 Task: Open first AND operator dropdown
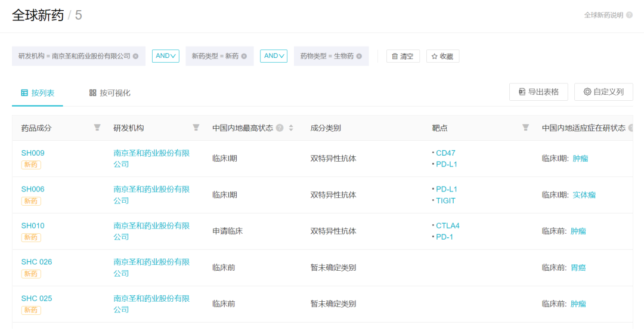tap(166, 56)
